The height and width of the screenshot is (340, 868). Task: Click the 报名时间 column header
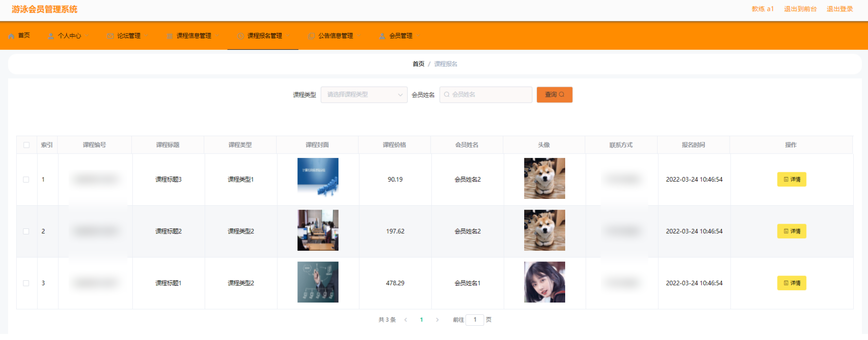(x=694, y=145)
